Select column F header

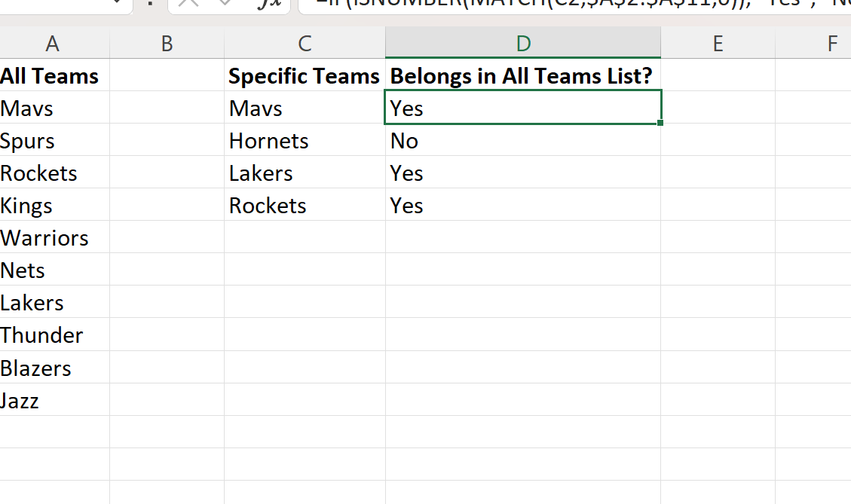coord(831,44)
